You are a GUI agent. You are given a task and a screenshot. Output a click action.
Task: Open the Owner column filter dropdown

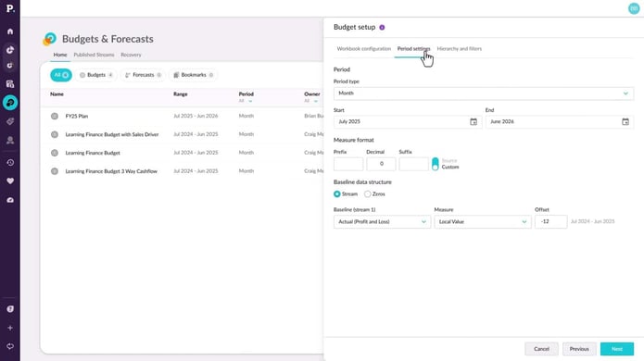(x=311, y=101)
